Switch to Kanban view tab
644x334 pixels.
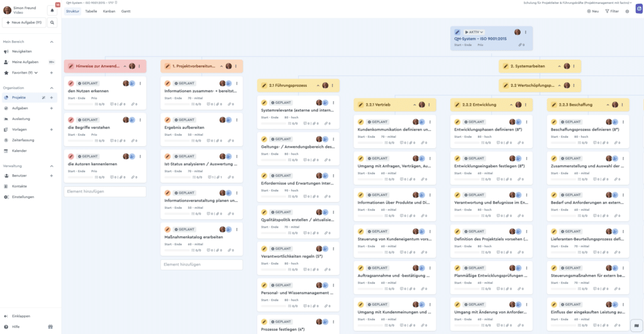coord(109,11)
